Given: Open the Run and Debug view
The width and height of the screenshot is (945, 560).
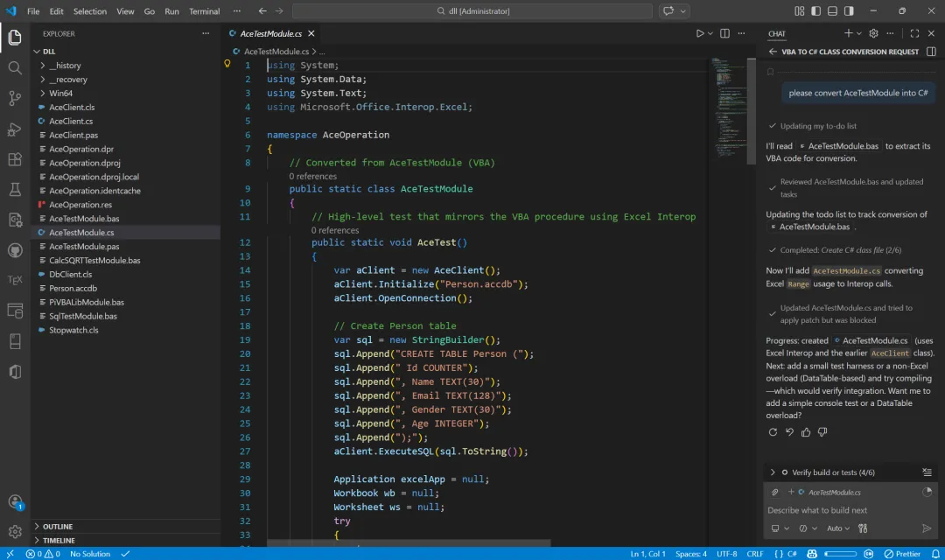Looking at the screenshot, I should (15, 129).
